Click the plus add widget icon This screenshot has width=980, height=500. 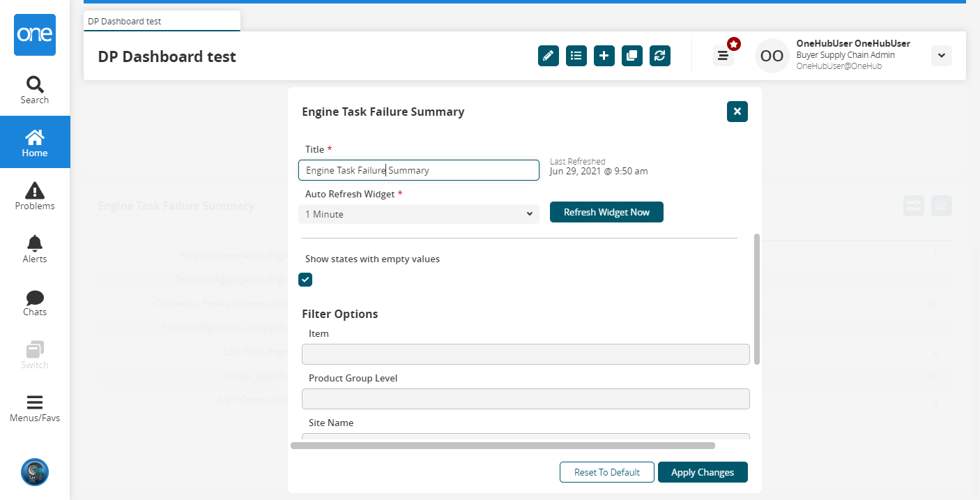pyautogui.click(x=604, y=56)
